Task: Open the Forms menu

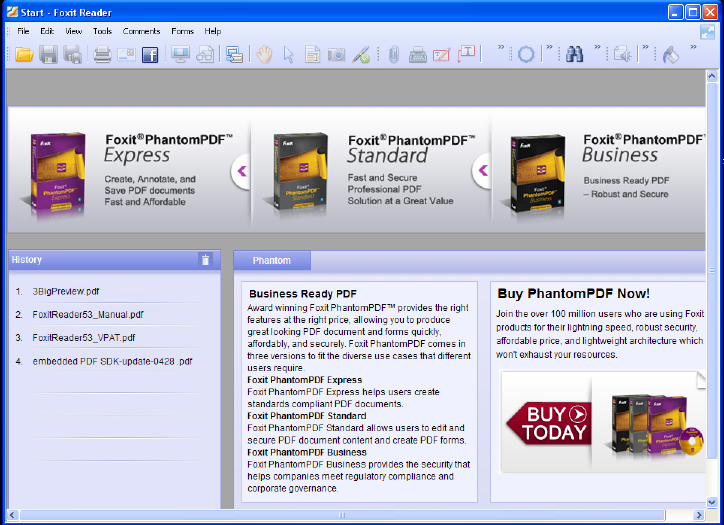Action: click(x=182, y=31)
